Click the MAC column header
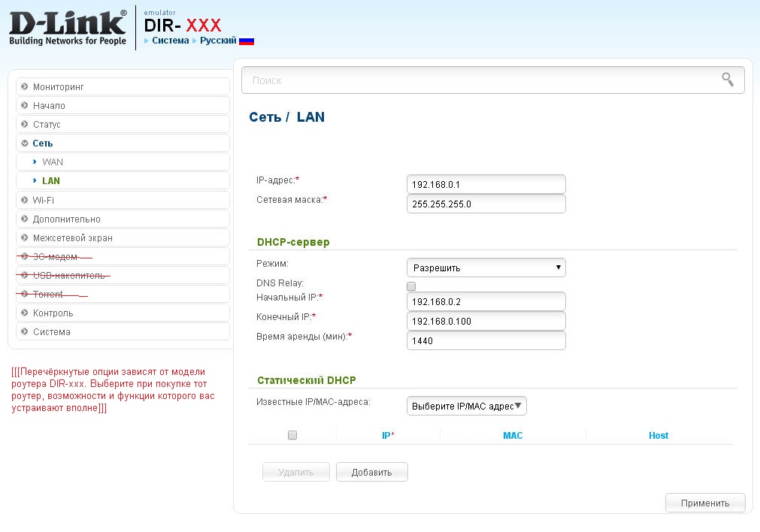The height and width of the screenshot is (532, 760). tap(513, 435)
